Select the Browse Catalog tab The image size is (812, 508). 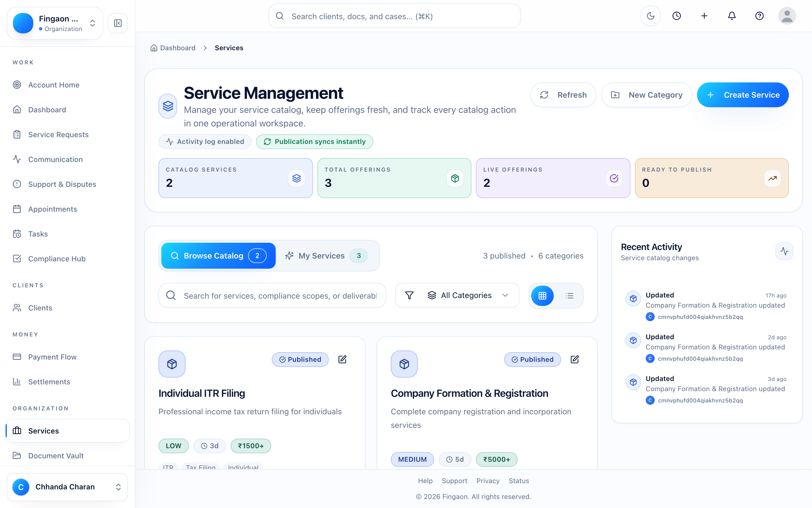pyautogui.click(x=219, y=256)
